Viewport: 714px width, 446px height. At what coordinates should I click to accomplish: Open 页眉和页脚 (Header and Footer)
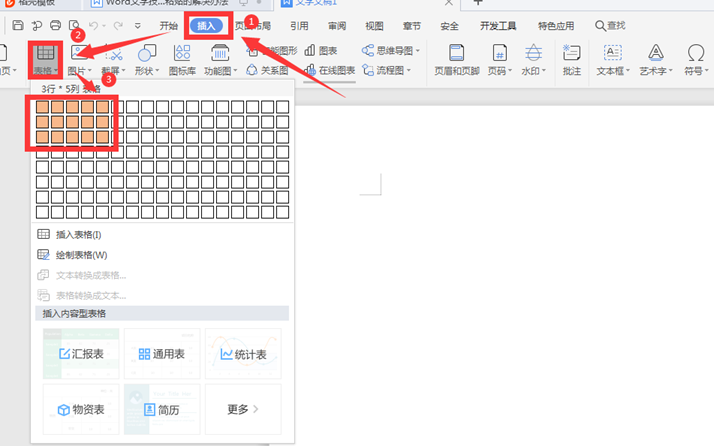click(x=457, y=59)
